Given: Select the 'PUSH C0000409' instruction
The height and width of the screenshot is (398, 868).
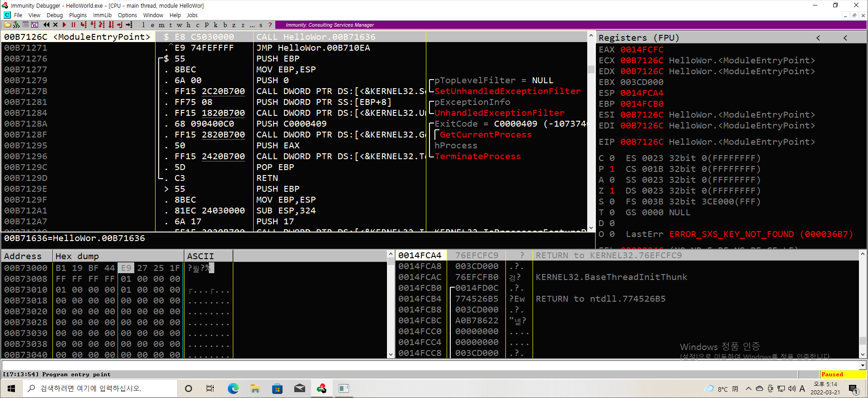Looking at the screenshot, I should click(291, 123).
